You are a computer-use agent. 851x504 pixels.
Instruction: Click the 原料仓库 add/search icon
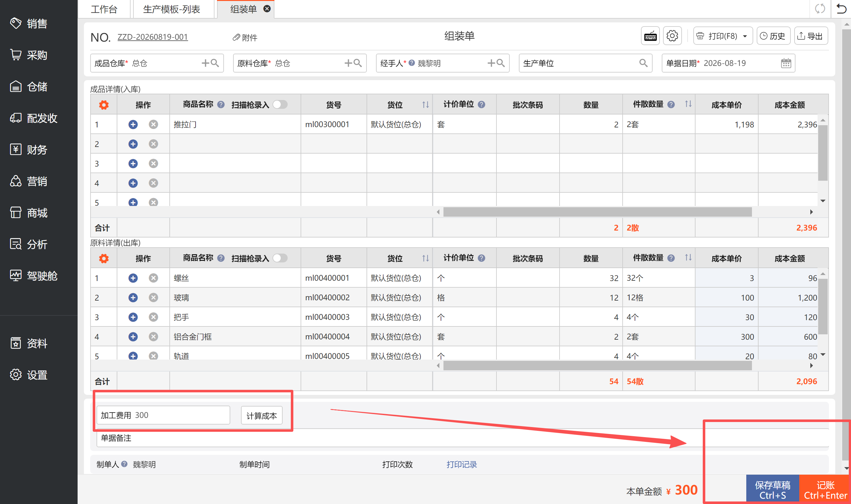click(353, 63)
